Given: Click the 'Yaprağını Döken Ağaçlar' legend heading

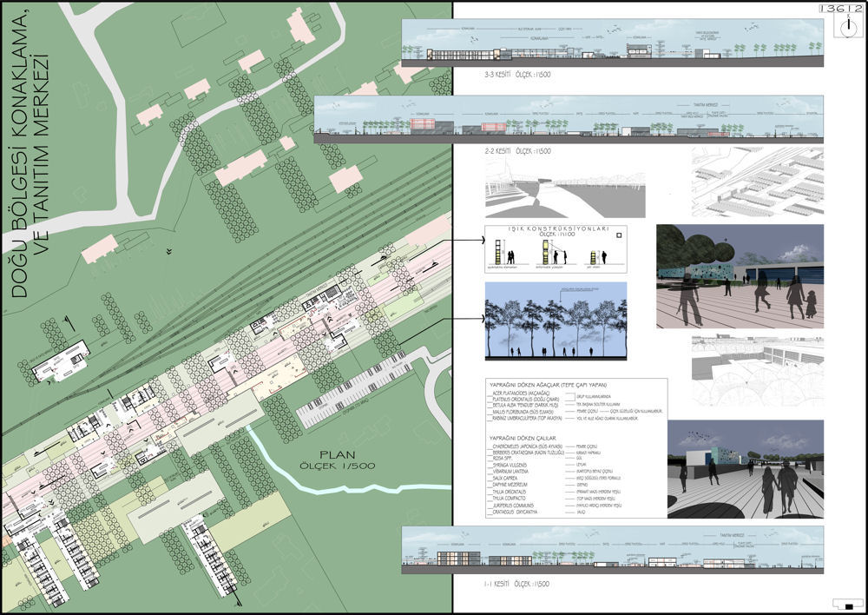Looking at the screenshot, I should (548, 385).
